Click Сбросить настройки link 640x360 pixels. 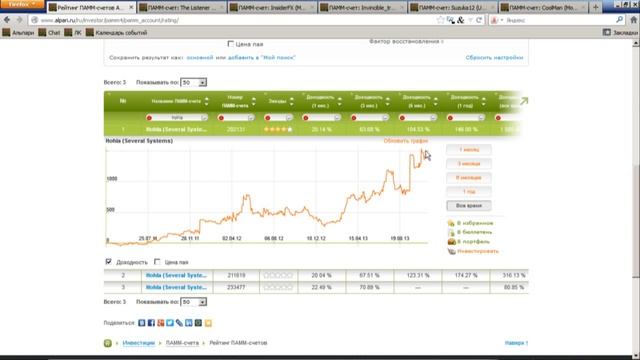point(494,58)
